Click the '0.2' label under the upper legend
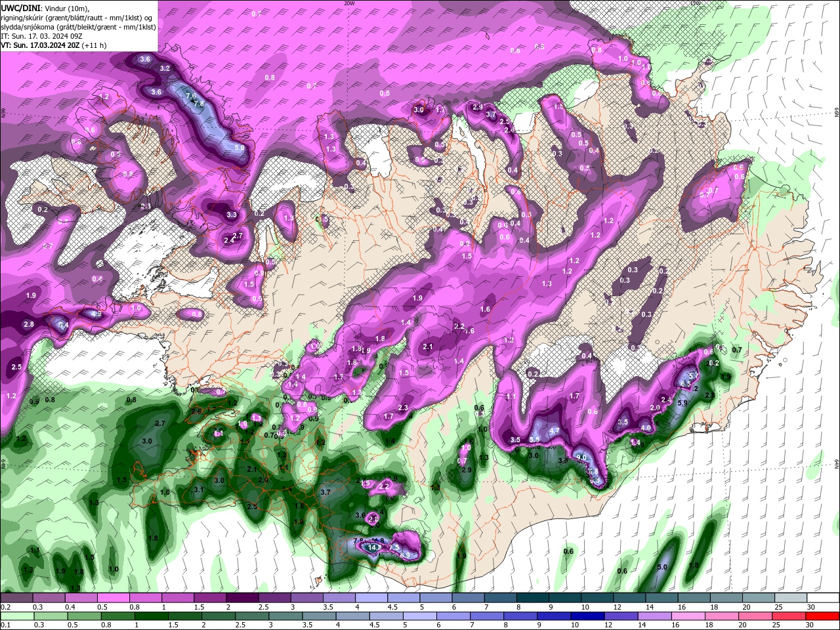The width and height of the screenshot is (840, 630). [x=5, y=607]
